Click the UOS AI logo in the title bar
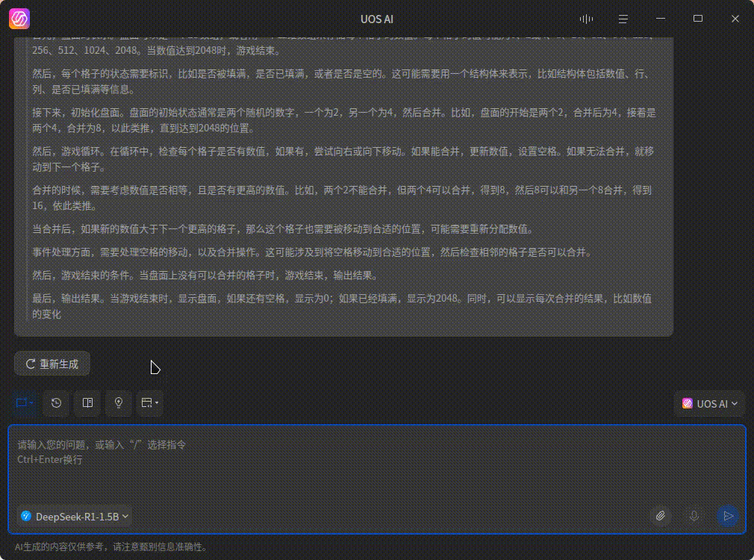The width and height of the screenshot is (754, 560). tap(19, 19)
